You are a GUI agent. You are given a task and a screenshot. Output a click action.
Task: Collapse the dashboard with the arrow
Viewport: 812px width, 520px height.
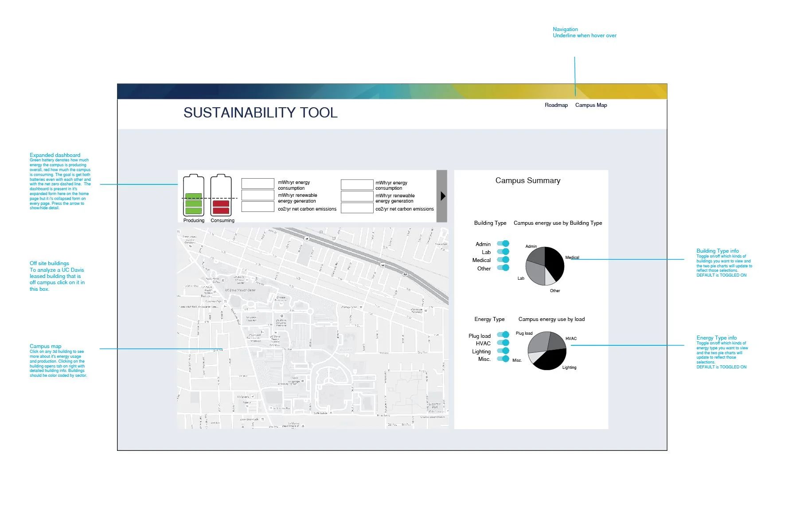click(442, 196)
